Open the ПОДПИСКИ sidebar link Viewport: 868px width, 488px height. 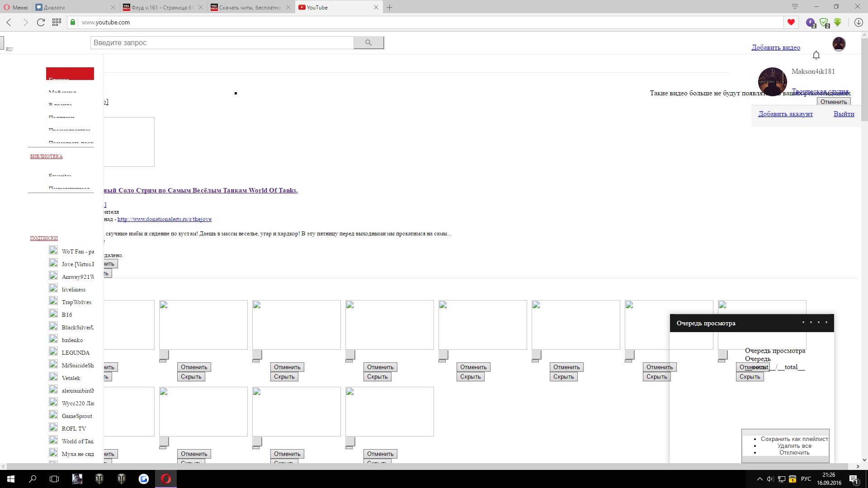click(44, 238)
